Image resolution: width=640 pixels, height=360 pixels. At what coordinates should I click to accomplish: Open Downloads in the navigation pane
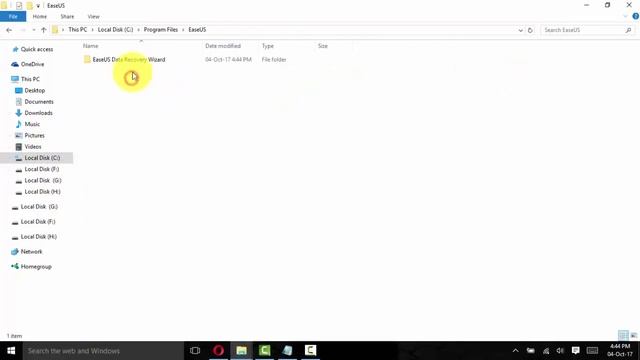click(38, 113)
